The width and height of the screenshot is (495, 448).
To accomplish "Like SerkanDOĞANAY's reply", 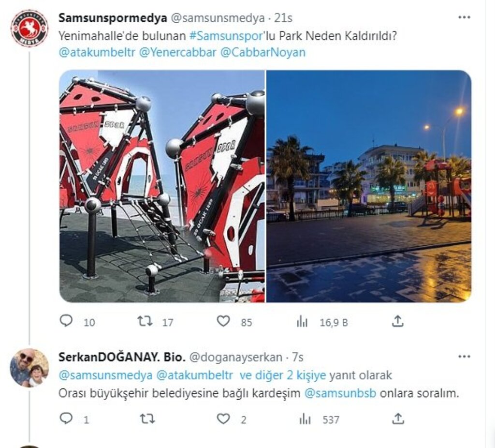I will pos(223,419).
